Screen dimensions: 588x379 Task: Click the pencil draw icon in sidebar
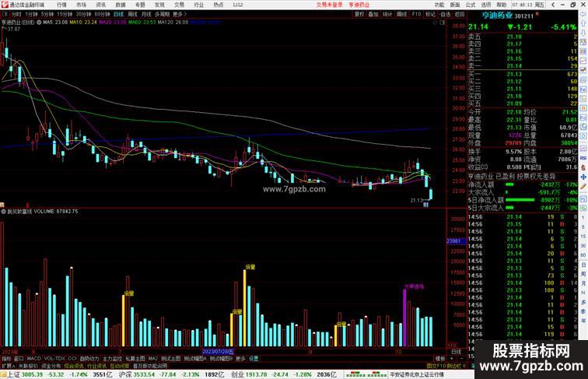(583, 186)
